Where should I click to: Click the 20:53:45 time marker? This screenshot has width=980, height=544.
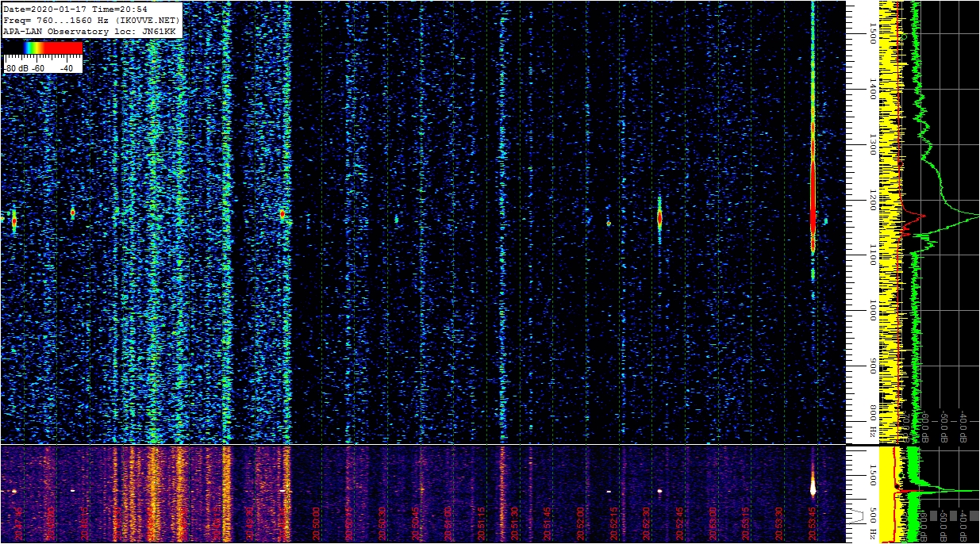812,523
